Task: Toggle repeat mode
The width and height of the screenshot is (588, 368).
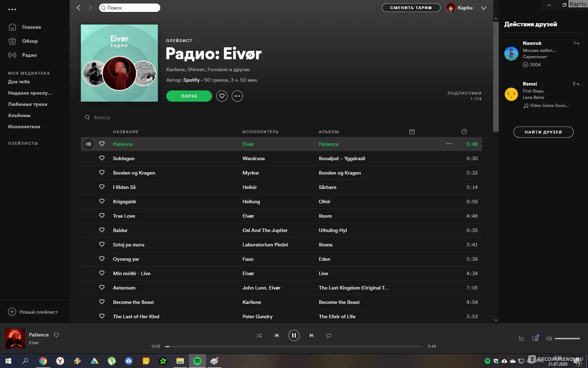Action: pyautogui.click(x=329, y=335)
